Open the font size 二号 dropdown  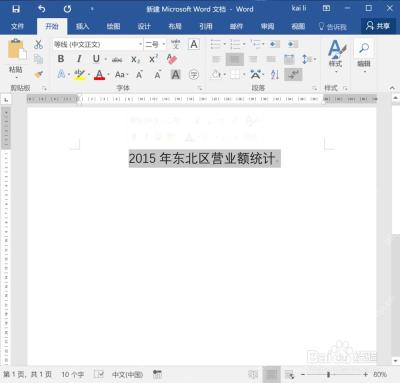[155, 44]
